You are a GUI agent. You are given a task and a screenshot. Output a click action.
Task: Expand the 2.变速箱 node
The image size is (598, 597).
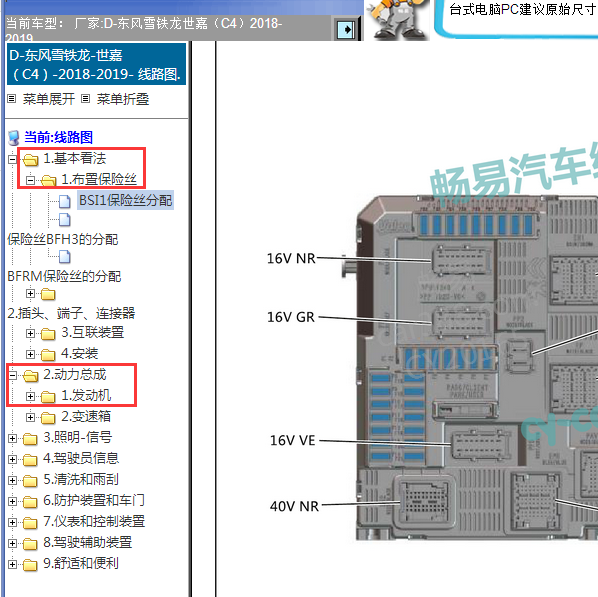pos(31,418)
